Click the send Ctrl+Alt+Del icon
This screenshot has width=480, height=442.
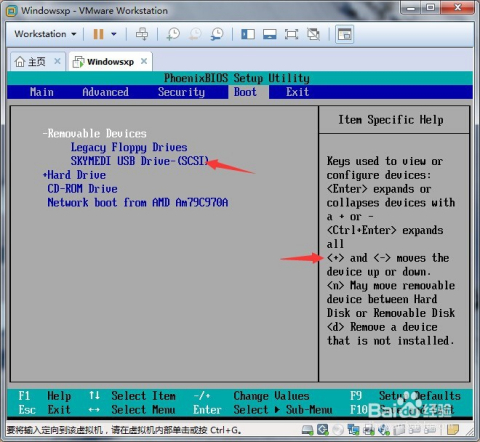click(x=142, y=34)
